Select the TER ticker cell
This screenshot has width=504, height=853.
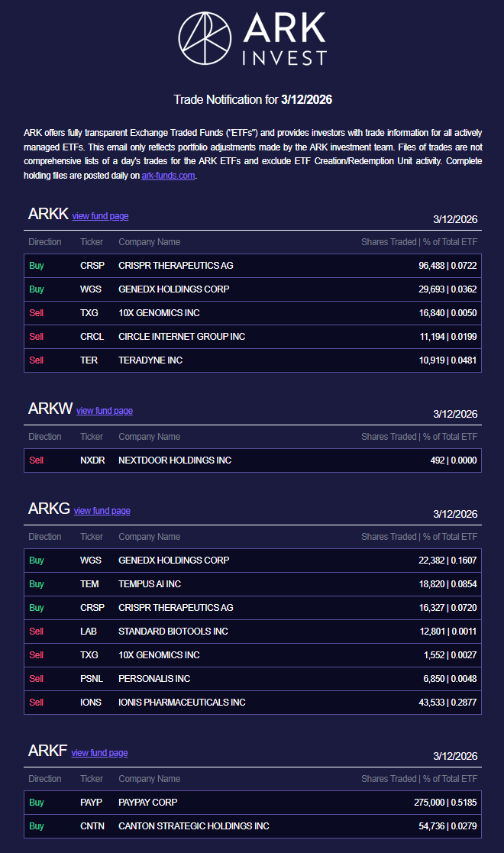[x=89, y=360]
